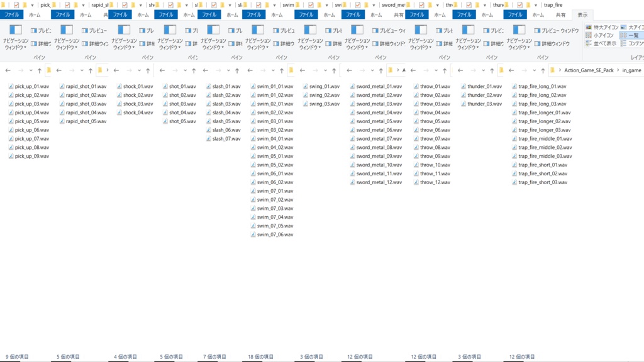This screenshot has width=644, height=362.
Task: Go back in sword_metal window
Action: 349,70
